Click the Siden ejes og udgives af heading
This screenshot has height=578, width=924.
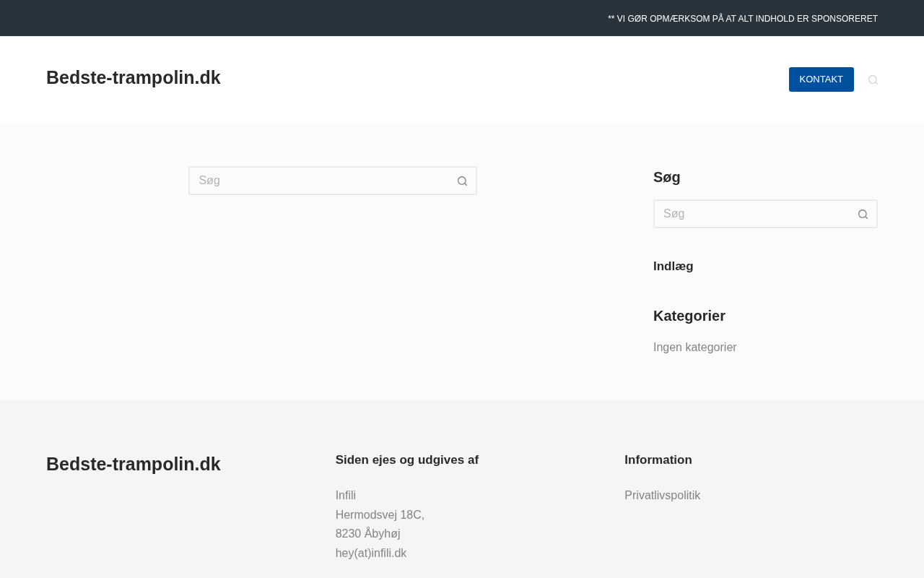coord(406,460)
